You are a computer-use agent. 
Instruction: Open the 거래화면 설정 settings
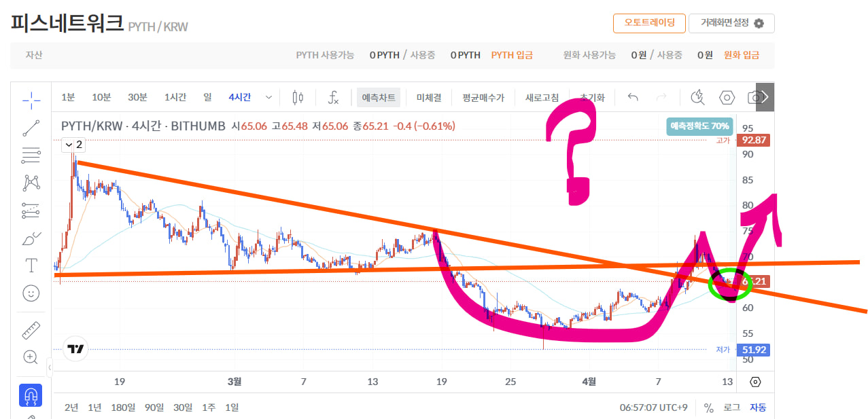[731, 23]
